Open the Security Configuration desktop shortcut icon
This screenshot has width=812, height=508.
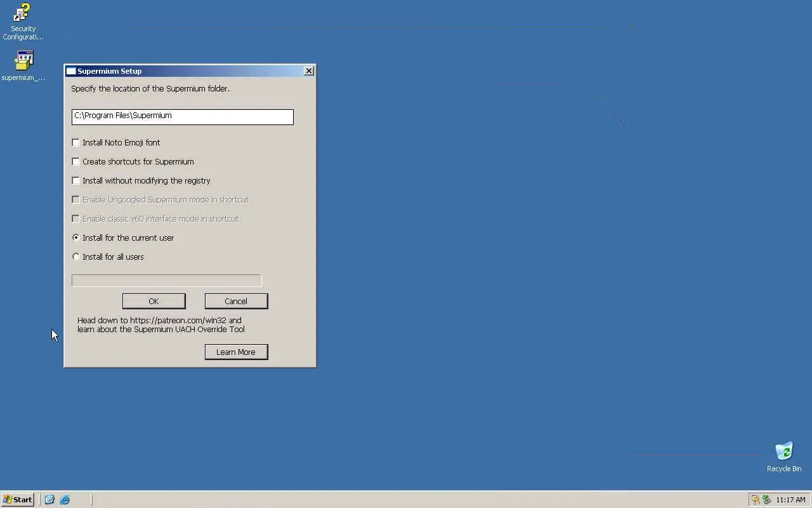click(23, 22)
